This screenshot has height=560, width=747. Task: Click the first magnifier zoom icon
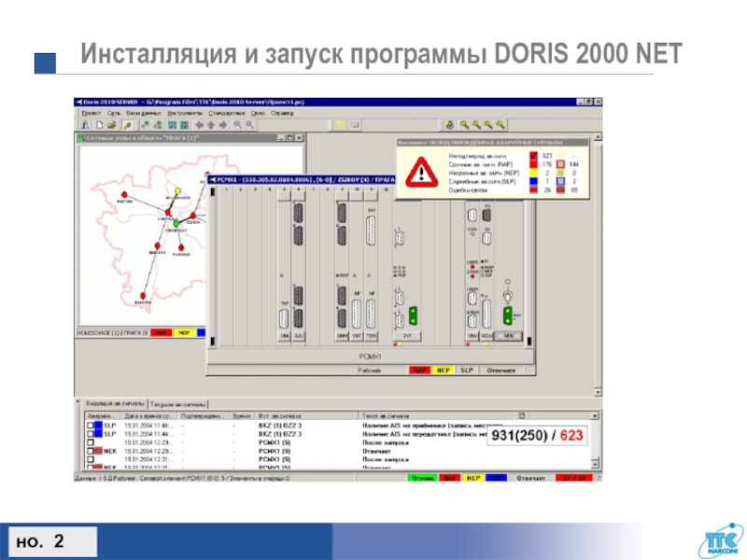pos(237,125)
